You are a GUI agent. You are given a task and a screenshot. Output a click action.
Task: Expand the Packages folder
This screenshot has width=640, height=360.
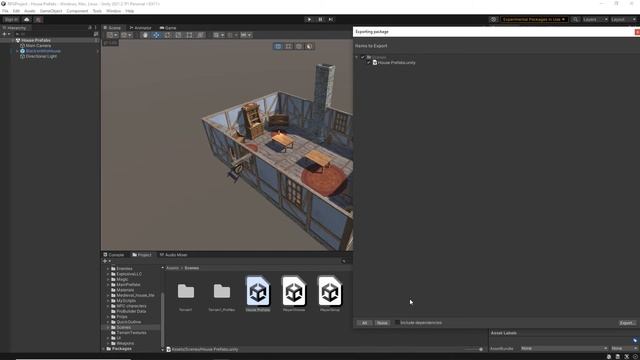coord(103,349)
